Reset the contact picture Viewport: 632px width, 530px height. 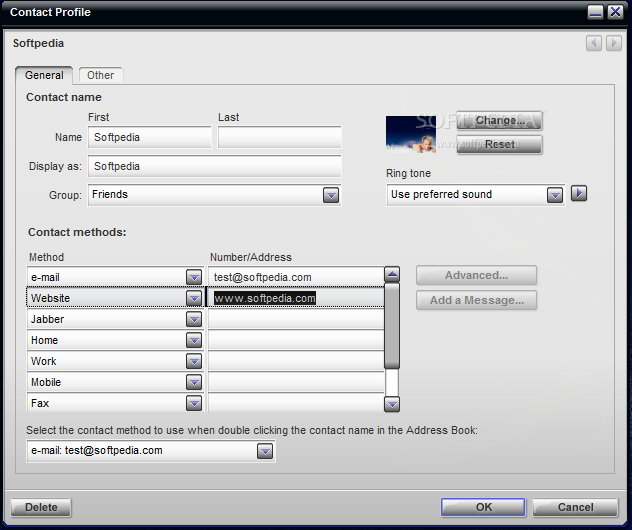coord(499,144)
